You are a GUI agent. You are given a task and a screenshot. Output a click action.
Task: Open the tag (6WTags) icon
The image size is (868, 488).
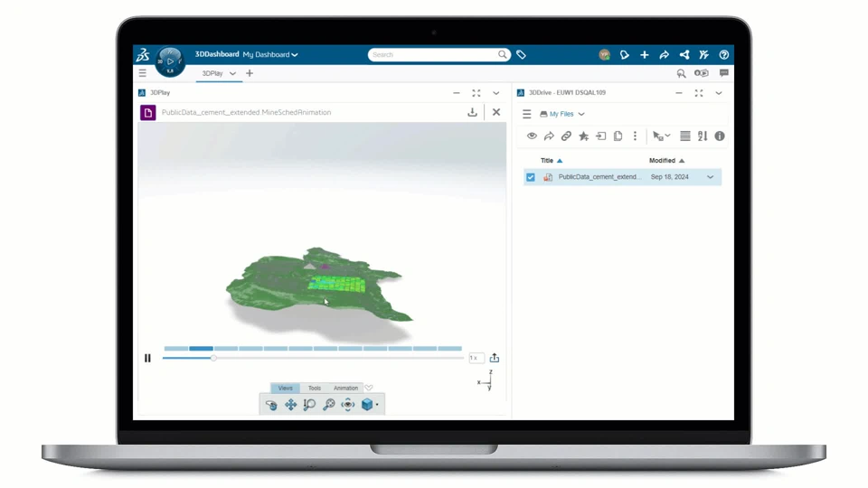(521, 54)
